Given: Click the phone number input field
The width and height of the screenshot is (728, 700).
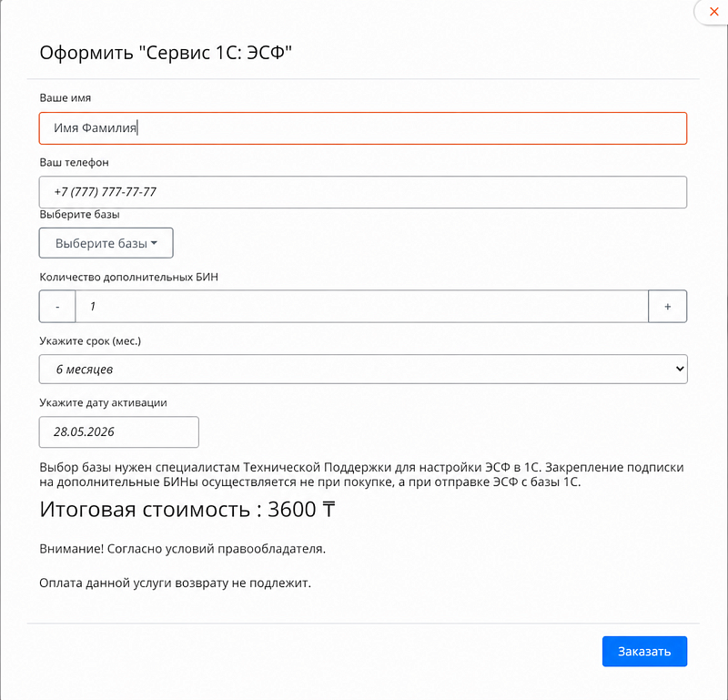Looking at the screenshot, I should tap(362, 192).
